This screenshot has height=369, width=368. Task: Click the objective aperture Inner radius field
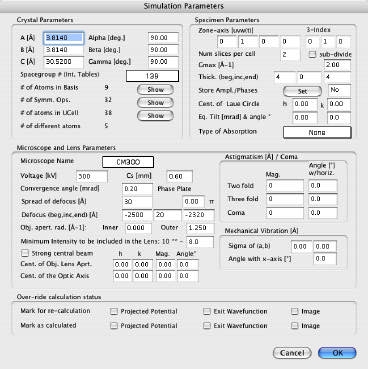138,228
